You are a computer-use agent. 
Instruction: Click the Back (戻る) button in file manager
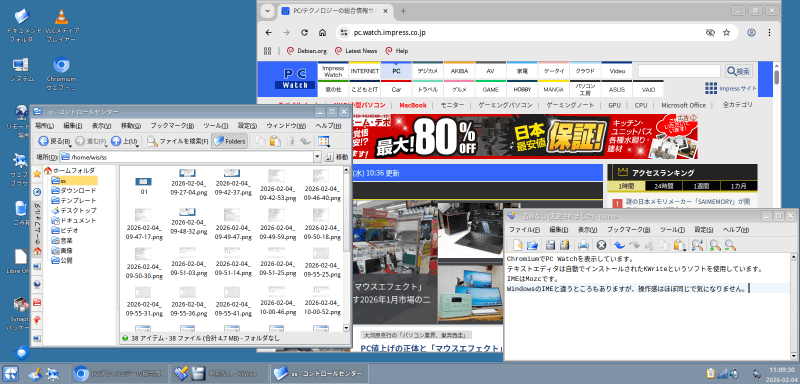click(x=54, y=141)
